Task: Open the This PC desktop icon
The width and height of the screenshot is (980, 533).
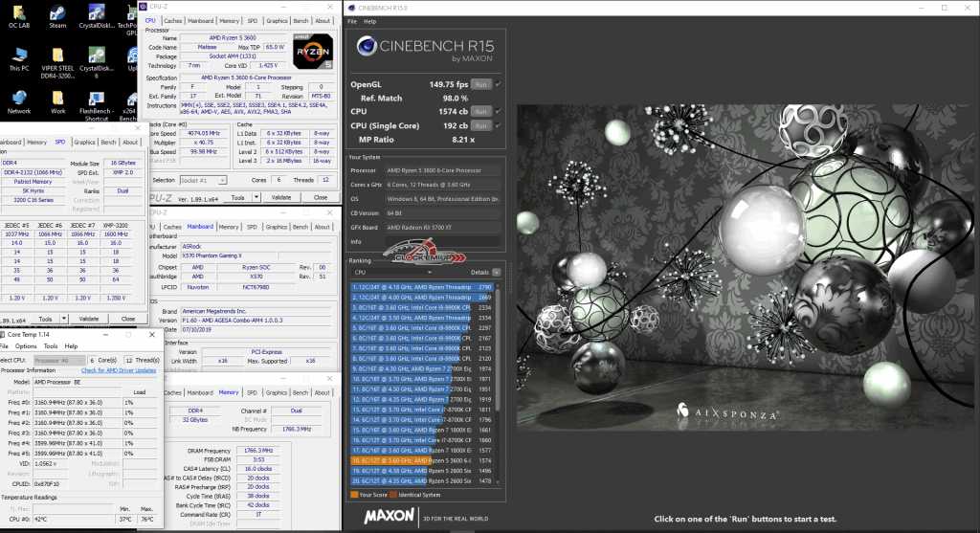Action: (x=18, y=56)
